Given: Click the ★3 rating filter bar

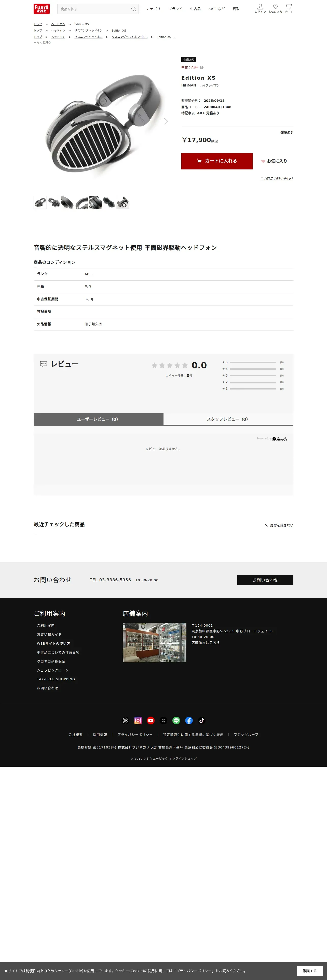Looking at the screenshot, I should tap(253, 376).
